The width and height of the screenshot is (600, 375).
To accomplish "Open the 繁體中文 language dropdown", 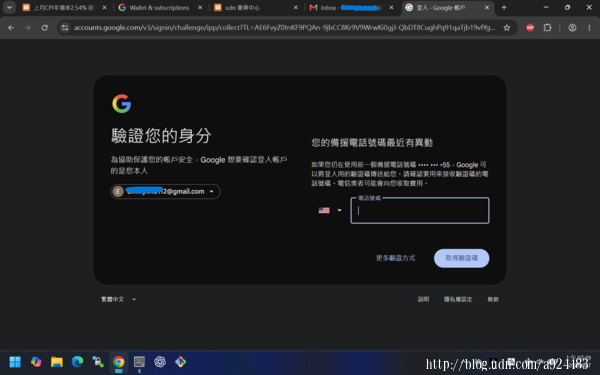I will pyautogui.click(x=119, y=299).
